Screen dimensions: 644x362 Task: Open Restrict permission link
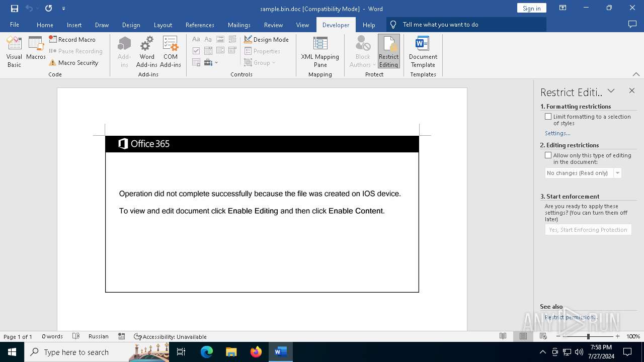(x=571, y=317)
